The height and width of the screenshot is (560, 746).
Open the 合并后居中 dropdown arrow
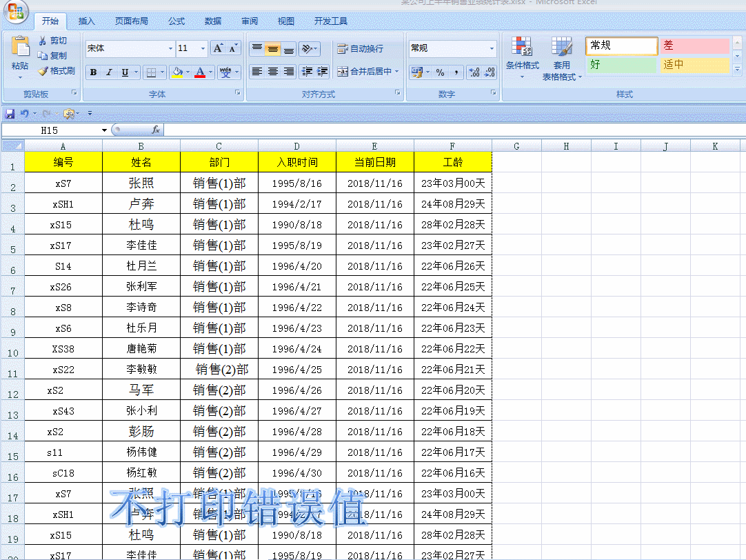(x=397, y=71)
